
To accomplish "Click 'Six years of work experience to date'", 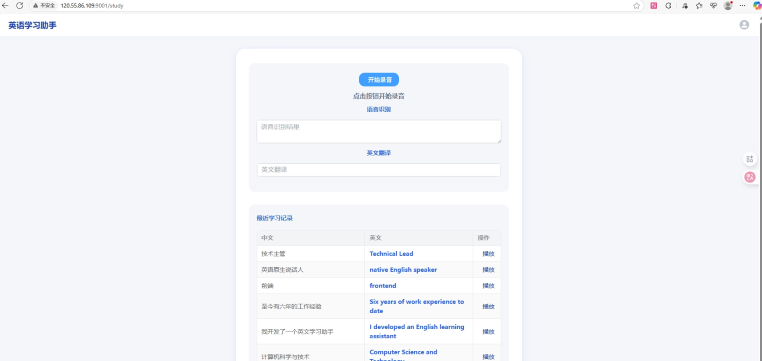I will click(416, 306).
